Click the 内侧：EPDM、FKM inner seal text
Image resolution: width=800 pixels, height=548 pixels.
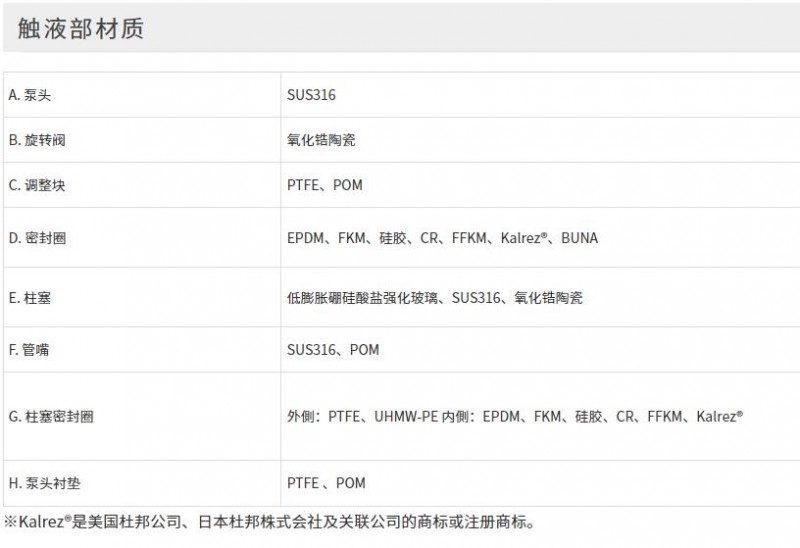click(x=506, y=416)
